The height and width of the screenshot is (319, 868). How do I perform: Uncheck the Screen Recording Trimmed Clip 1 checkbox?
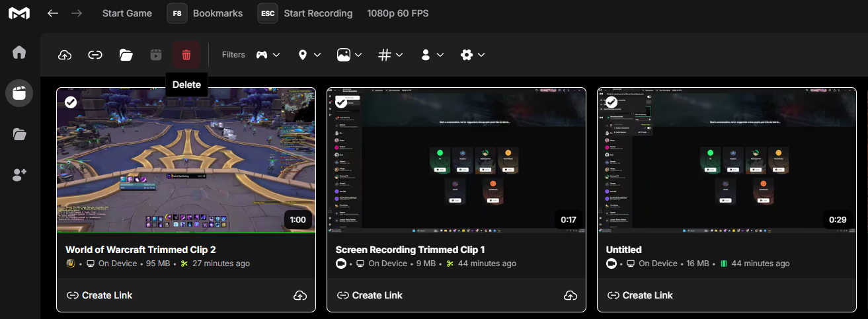[x=341, y=102]
